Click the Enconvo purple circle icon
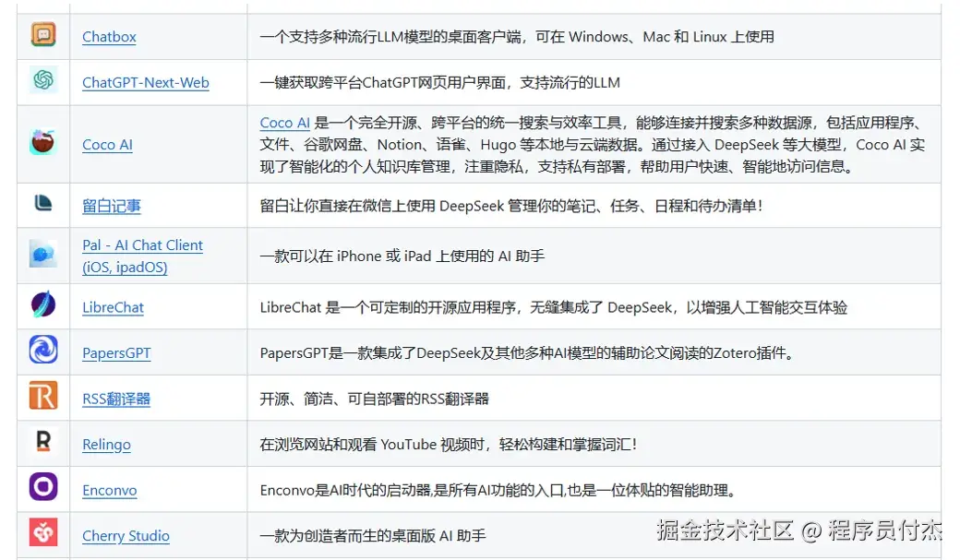960x560 pixels. coord(43,486)
